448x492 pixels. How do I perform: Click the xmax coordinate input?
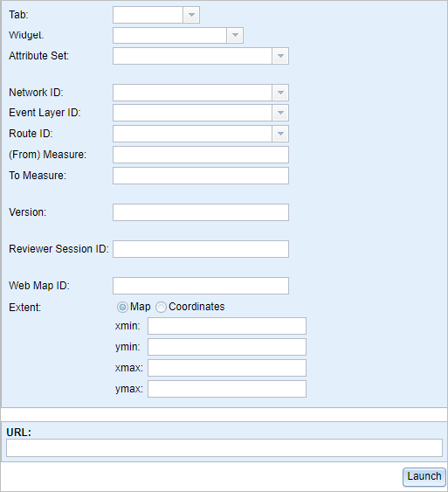[227, 368]
